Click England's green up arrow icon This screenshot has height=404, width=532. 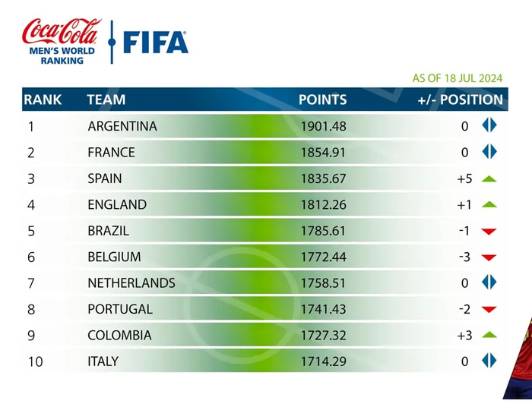coord(489,205)
